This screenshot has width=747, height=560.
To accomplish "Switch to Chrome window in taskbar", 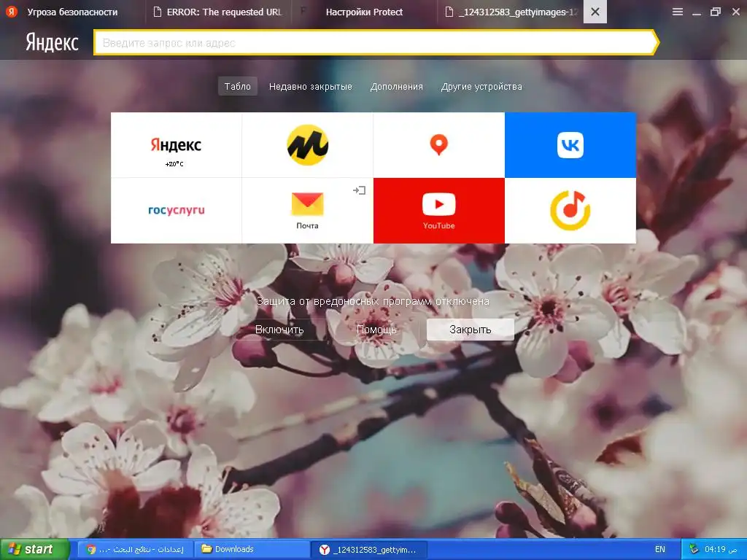I will tap(135, 550).
